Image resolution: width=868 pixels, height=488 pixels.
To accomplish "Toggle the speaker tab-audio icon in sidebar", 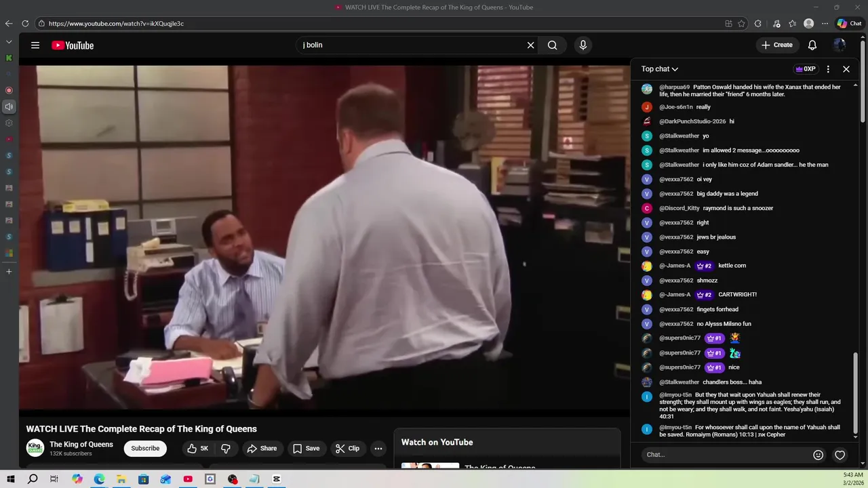I will click(x=9, y=106).
